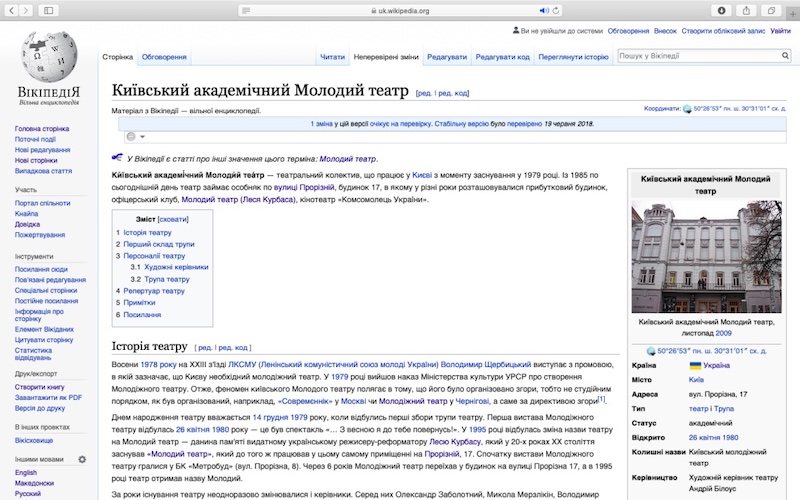800x500 pixels.
Task: Jump to 'Перший склад трупи' in contents
Action: [x=159, y=244]
